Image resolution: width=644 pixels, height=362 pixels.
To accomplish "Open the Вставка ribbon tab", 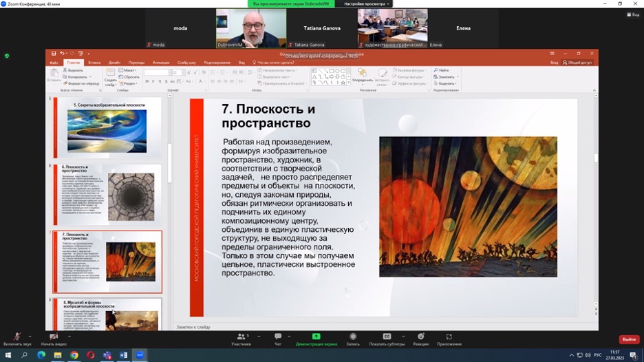I will pos(94,63).
